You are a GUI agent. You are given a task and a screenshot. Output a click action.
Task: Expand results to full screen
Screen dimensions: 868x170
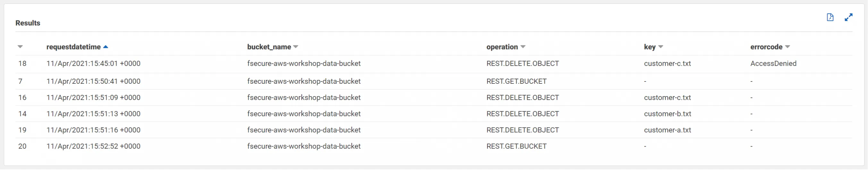[848, 18]
